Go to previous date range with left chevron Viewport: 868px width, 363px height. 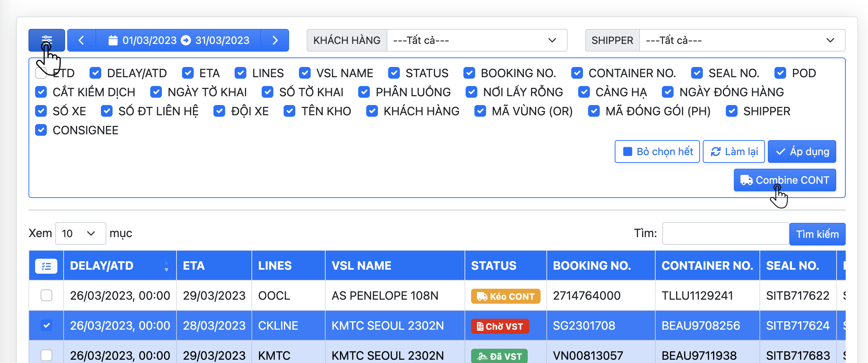pyautogui.click(x=82, y=40)
